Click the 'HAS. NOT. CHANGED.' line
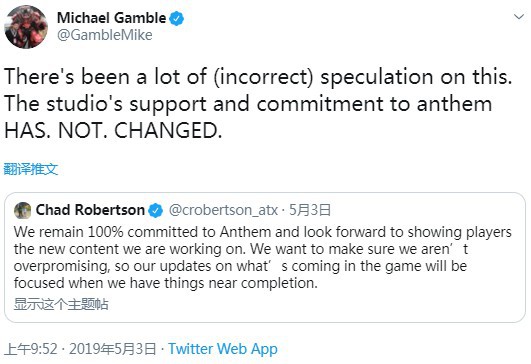531x364 pixels. point(113,130)
